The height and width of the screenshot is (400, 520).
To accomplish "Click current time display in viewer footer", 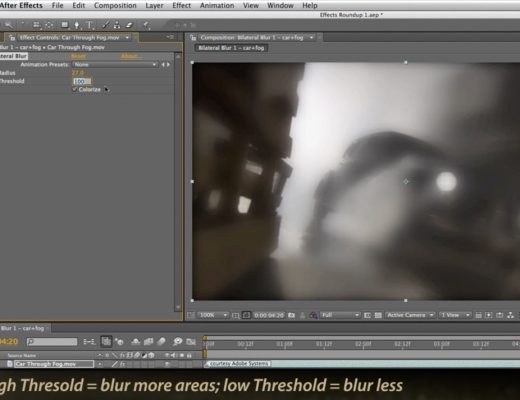I will pyautogui.click(x=269, y=315).
